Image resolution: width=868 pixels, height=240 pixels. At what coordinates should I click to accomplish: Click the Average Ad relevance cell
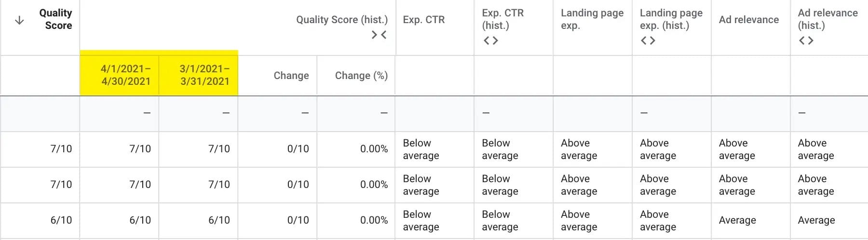click(x=737, y=220)
